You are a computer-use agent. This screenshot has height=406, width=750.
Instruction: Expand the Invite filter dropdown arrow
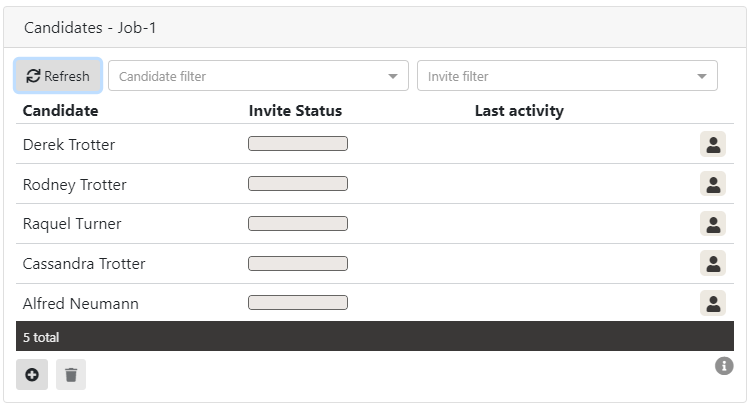click(x=702, y=76)
